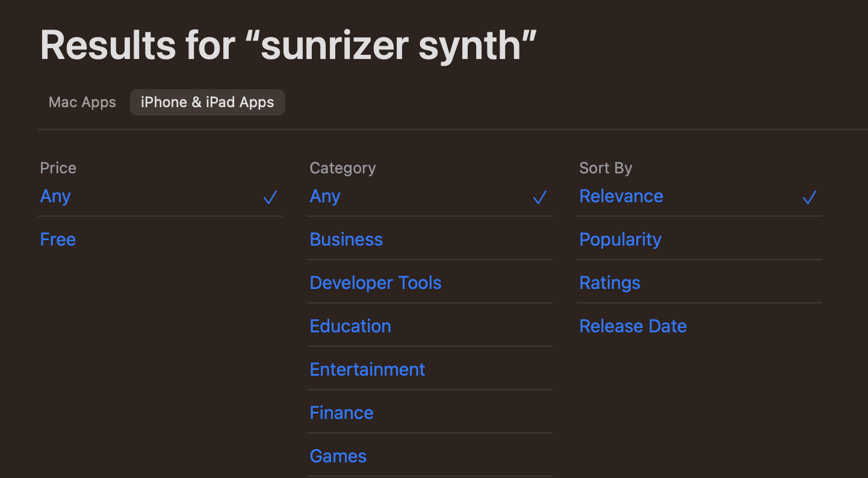Filter apps by Education category
Image resolution: width=868 pixels, height=478 pixels.
[x=350, y=326]
